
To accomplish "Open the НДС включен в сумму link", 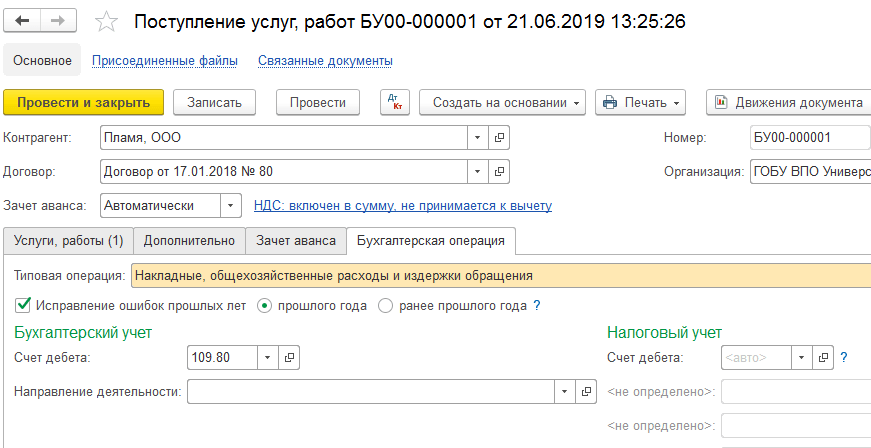I will click(402, 206).
